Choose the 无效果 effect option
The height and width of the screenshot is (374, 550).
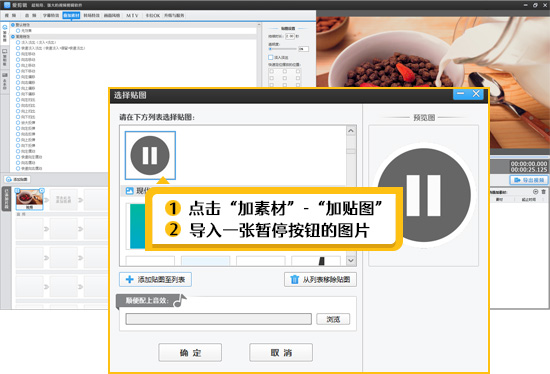(24, 31)
